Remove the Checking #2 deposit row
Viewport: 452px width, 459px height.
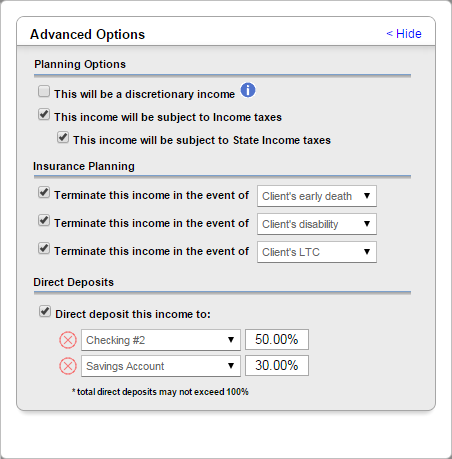click(x=68, y=340)
